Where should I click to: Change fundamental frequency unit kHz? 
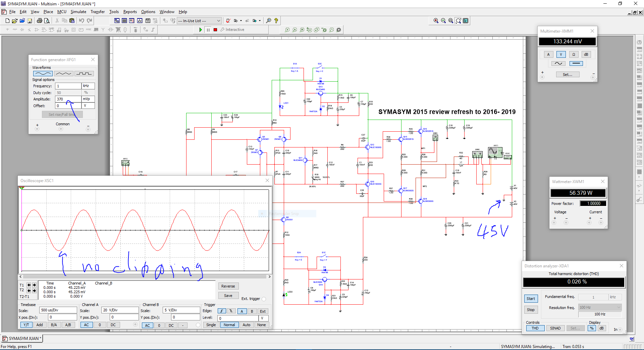point(615,297)
